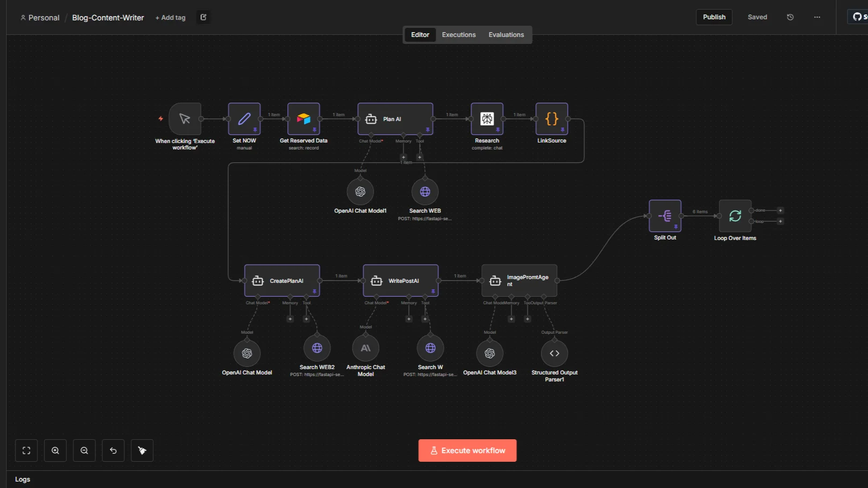868x488 pixels.
Task: Open the Structured Output Parser1 node
Action: click(x=554, y=354)
